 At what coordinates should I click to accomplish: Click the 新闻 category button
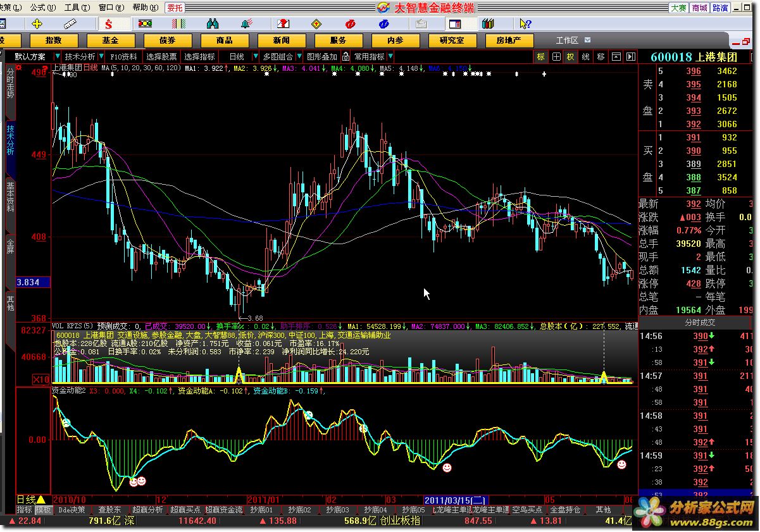click(x=282, y=40)
